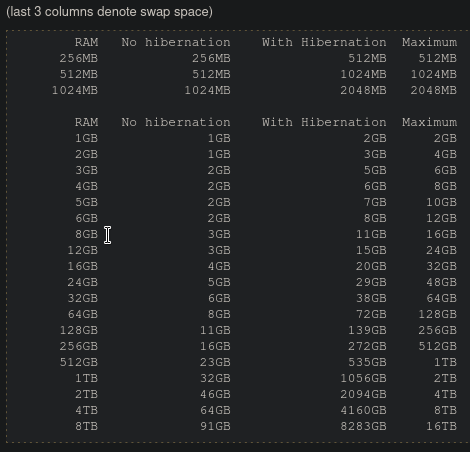Click the 48GB maximum value for 24GB RAM
Screen dimensions: 470x452
tap(441, 282)
